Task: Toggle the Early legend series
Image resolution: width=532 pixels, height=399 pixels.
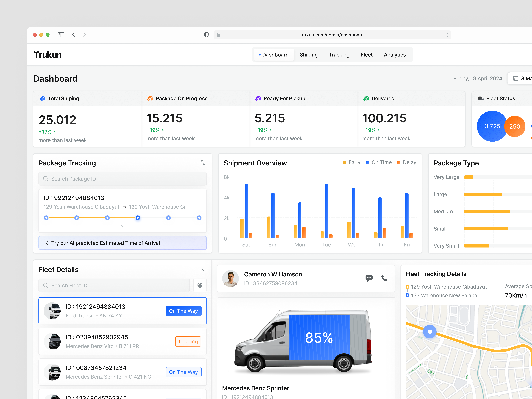Action: pos(351,162)
